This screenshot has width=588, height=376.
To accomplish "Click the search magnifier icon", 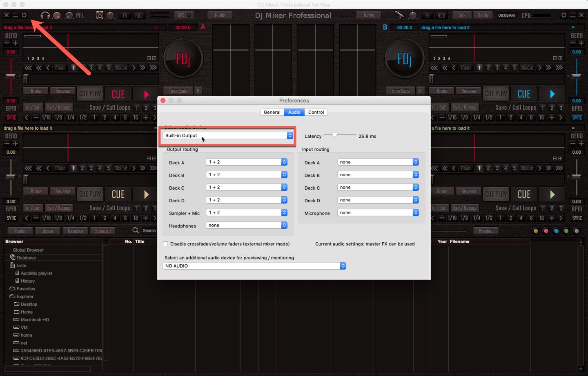I will [x=136, y=230].
